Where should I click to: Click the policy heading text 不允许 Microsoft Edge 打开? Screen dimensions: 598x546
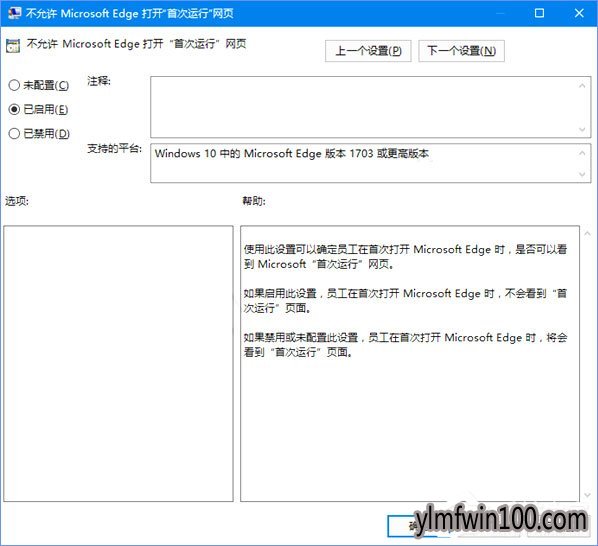click(136, 44)
